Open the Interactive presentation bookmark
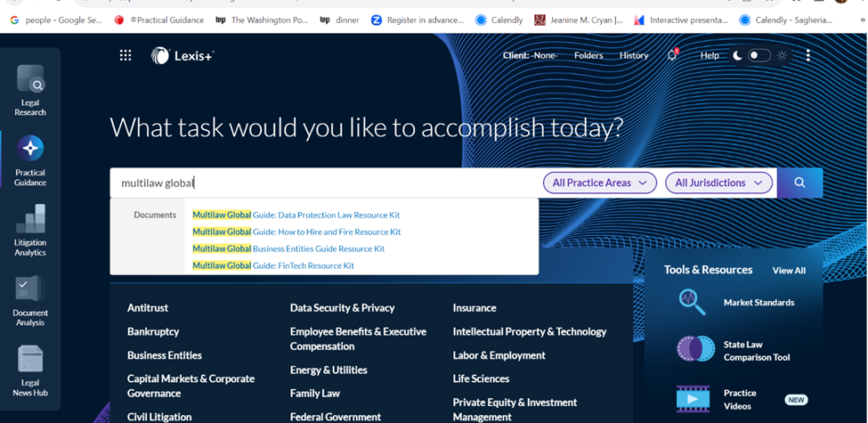Image resolution: width=868 pixels, height=423 pixels. 681,20
